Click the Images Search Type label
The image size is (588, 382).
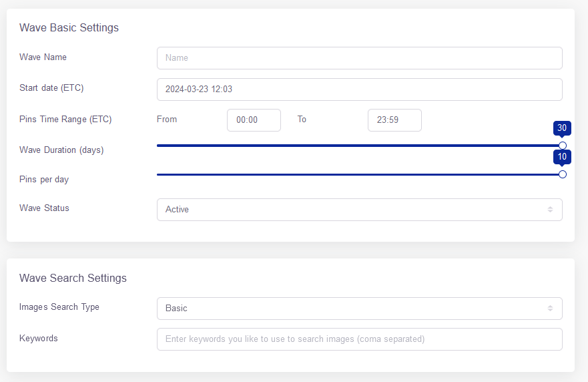[59, 307]
